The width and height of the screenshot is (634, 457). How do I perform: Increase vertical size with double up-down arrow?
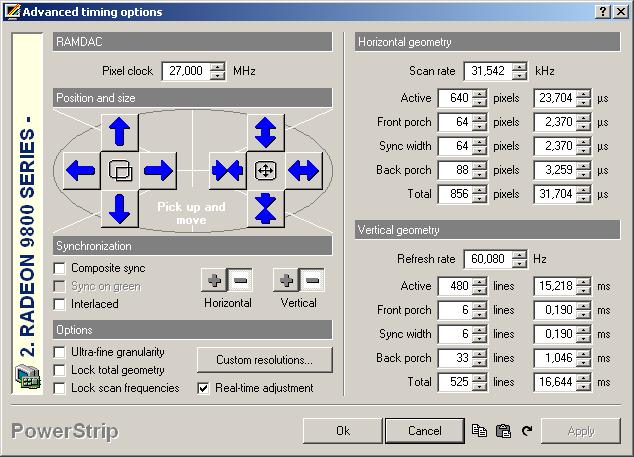(x=266, y=132)
